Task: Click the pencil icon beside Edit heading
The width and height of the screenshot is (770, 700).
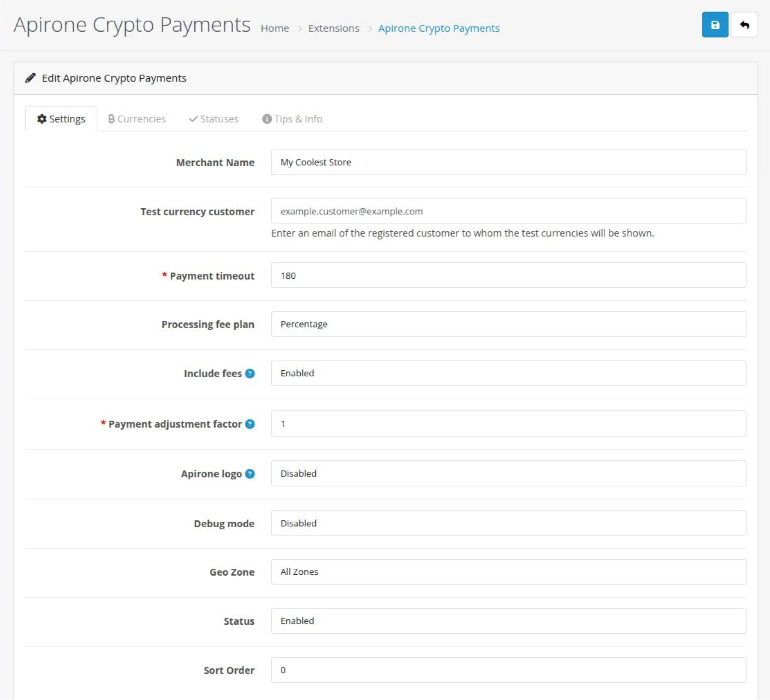Action: (30, 78)
